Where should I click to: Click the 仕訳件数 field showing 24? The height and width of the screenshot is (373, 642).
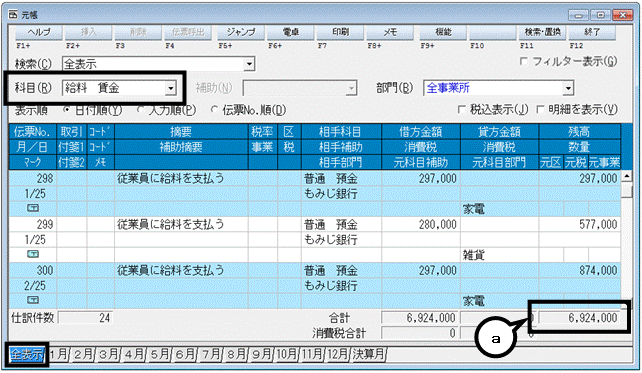coord(85,318)
